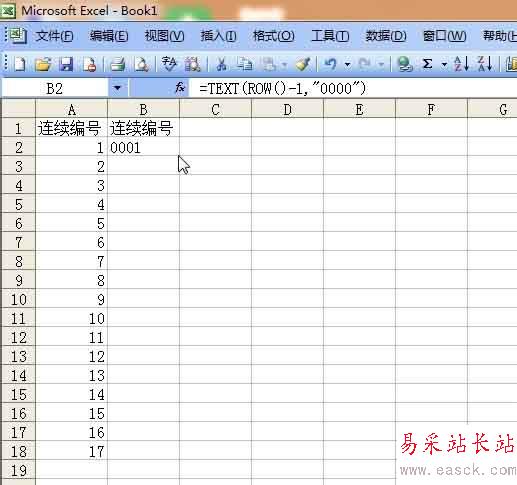This screenshot has width=517, height=485.
Task: Undo the last action
Action: tap(331, 64)
